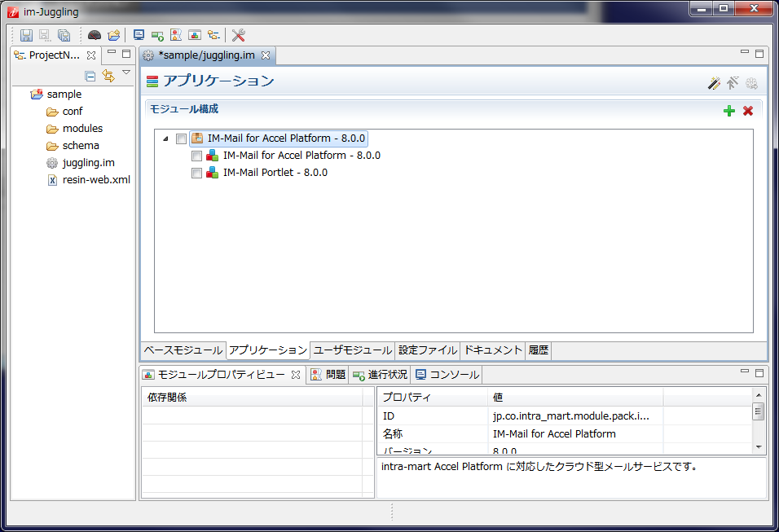Image resolution: width=779 pixels, height=532 pixels.
Task: Close the sample/juggling.im editor tab
Action: click(x=266, y=55)
